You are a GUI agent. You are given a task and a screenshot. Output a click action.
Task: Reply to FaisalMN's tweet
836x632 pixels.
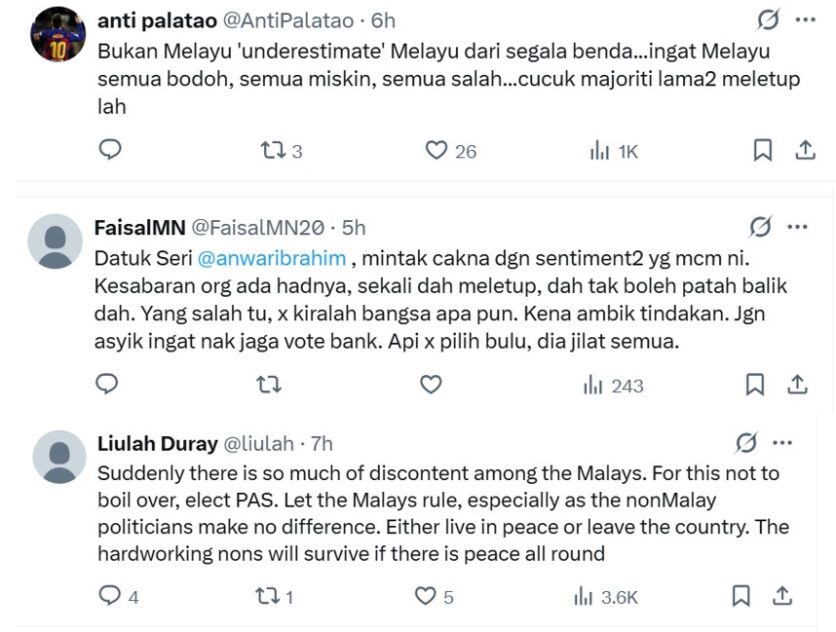pos(108,384)
